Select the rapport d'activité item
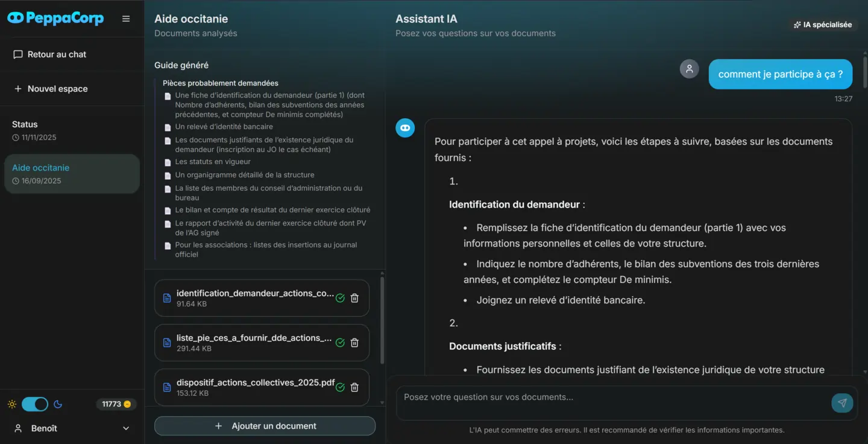Image resolution: width=868 pixels, height=444 pixels. [271, 228]
